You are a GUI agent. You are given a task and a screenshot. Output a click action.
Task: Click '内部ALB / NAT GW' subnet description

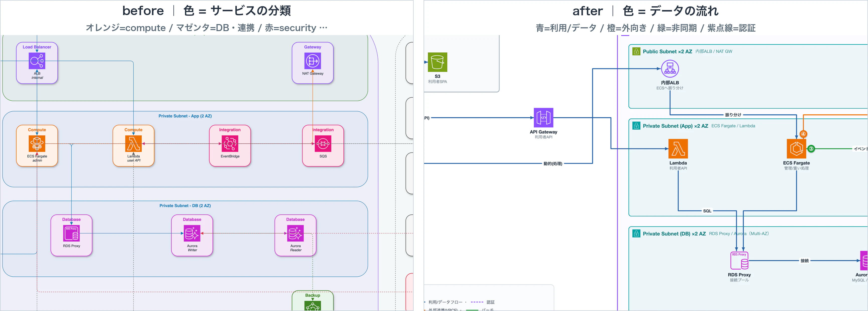pos(714,52)
